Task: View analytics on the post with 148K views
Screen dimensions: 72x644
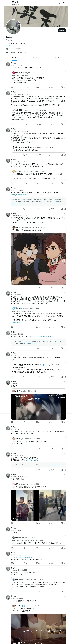Action: click(x=51, y=87)
